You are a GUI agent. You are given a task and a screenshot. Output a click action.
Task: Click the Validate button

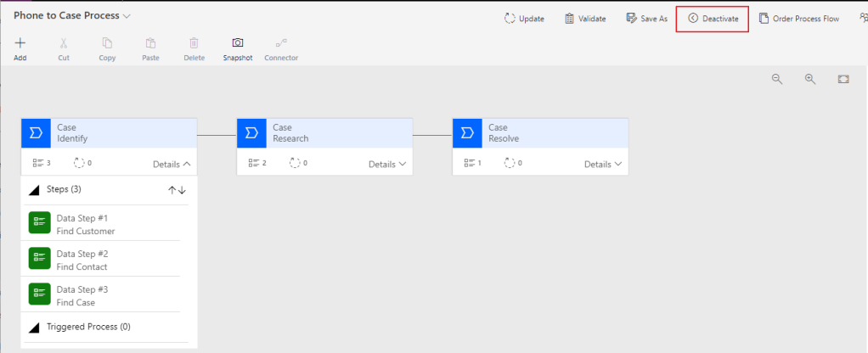(585, 19)
